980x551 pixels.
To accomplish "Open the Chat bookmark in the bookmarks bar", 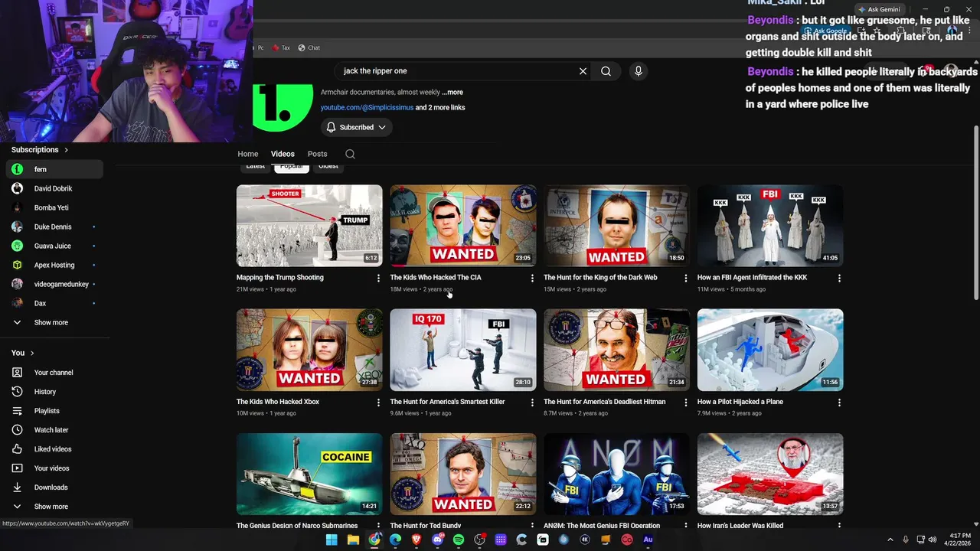I will tap(309, 47).
